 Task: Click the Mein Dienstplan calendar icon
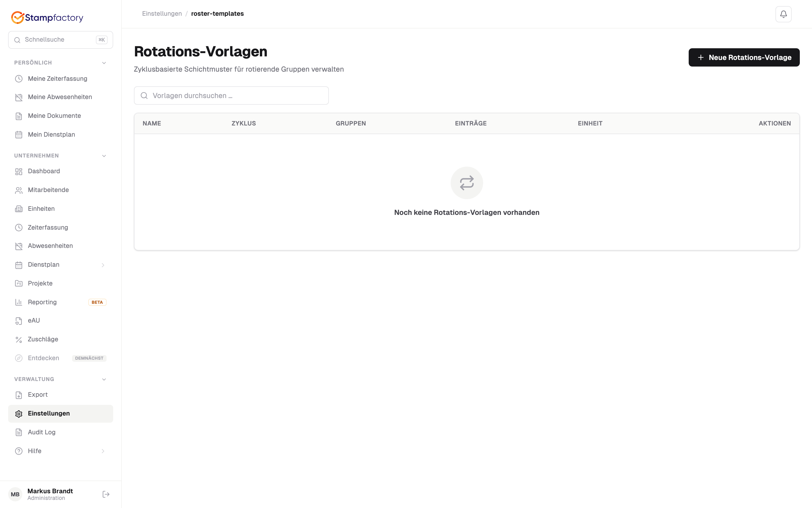(19, 135)
